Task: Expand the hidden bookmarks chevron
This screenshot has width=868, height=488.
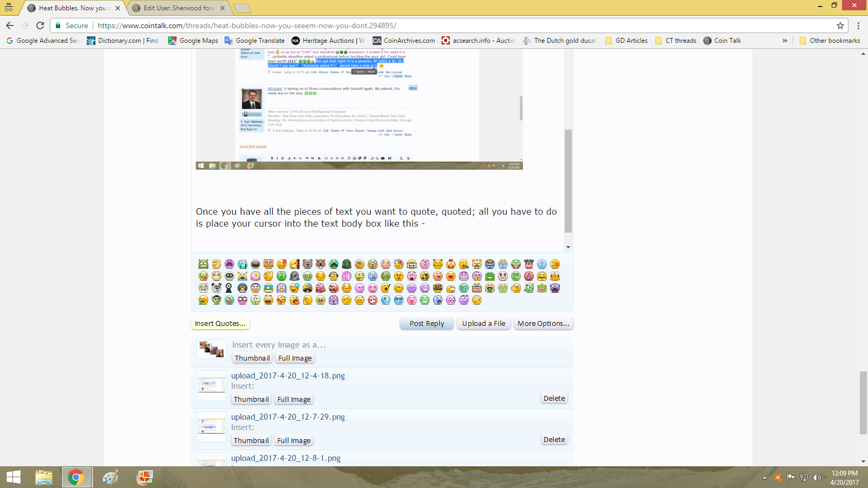Action: [x=784, y=41]
